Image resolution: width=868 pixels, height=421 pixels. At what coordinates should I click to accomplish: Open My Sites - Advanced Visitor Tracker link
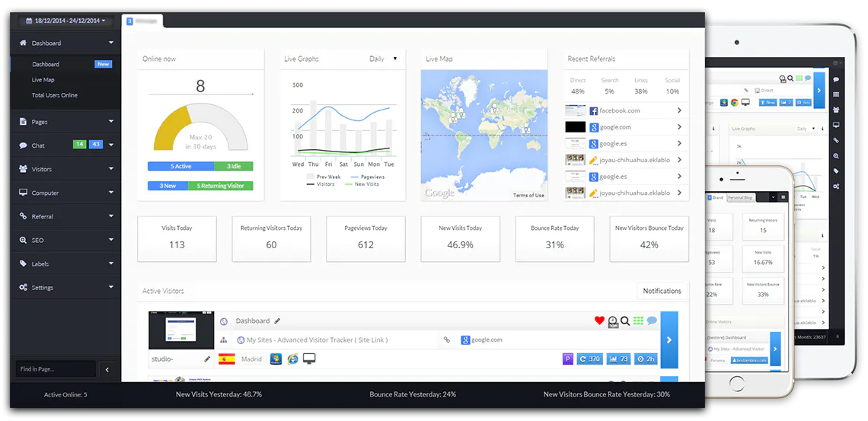point(317,340)
